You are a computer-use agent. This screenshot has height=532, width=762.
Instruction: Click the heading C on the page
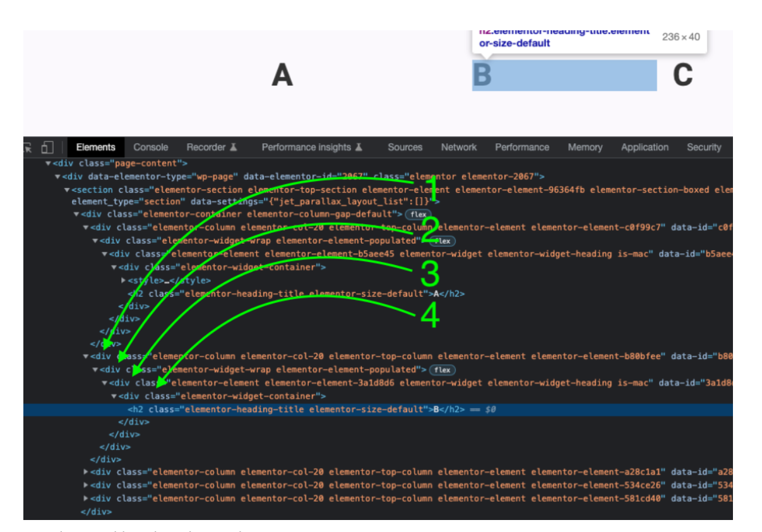coord(683,76)
